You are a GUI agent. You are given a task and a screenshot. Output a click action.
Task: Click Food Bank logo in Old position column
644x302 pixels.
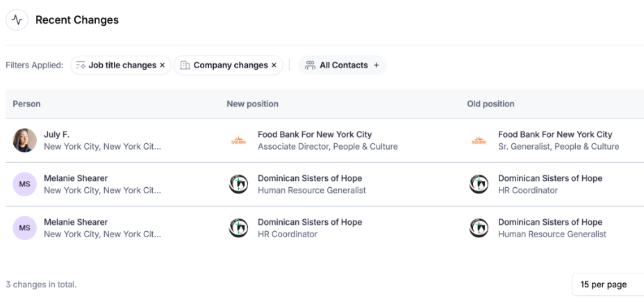point(479,141)
